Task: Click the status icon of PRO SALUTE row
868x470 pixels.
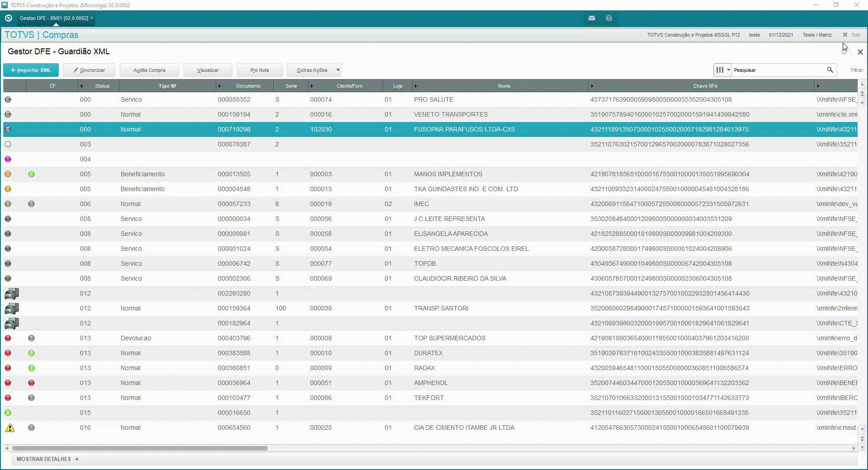Action: point(8,99)
